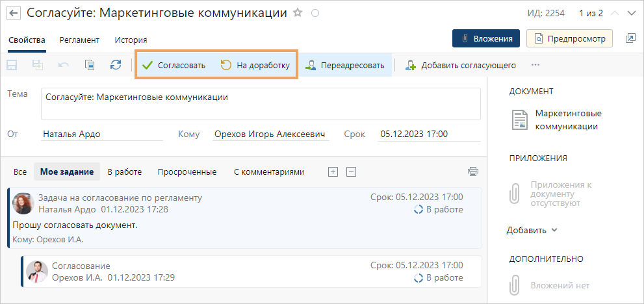Click the back arrow icon
Screen dimensions: 644x304
click(14, 13)
